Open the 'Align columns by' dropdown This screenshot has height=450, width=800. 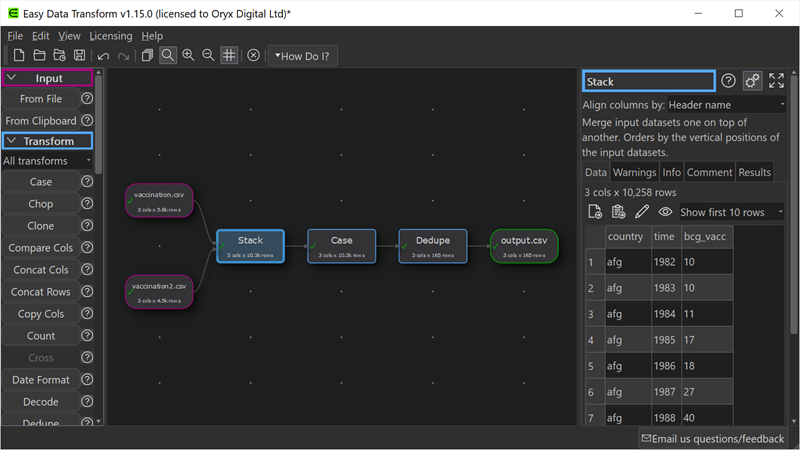point(726,104)
